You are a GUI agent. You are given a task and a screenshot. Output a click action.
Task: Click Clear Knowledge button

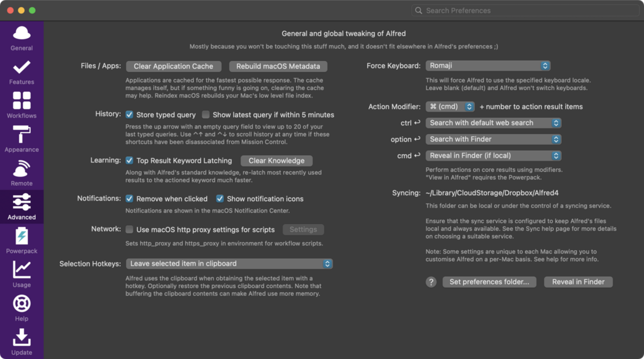[276, 160]
